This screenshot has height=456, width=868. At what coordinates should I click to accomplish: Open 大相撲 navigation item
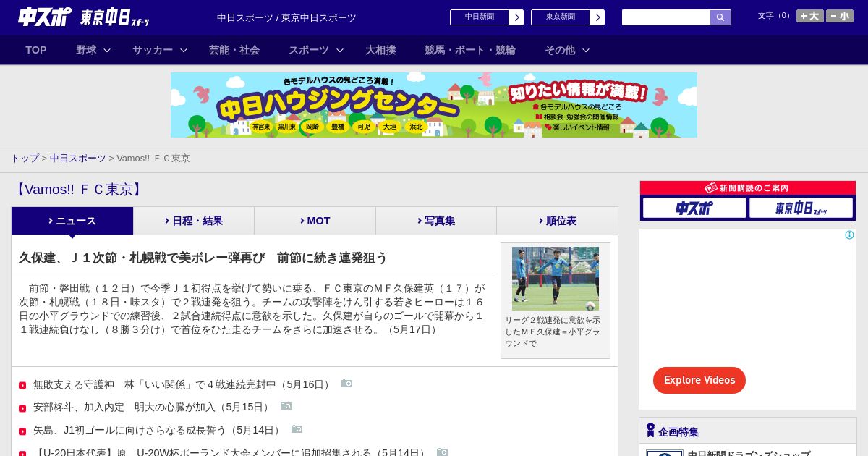tap(380, 50)
